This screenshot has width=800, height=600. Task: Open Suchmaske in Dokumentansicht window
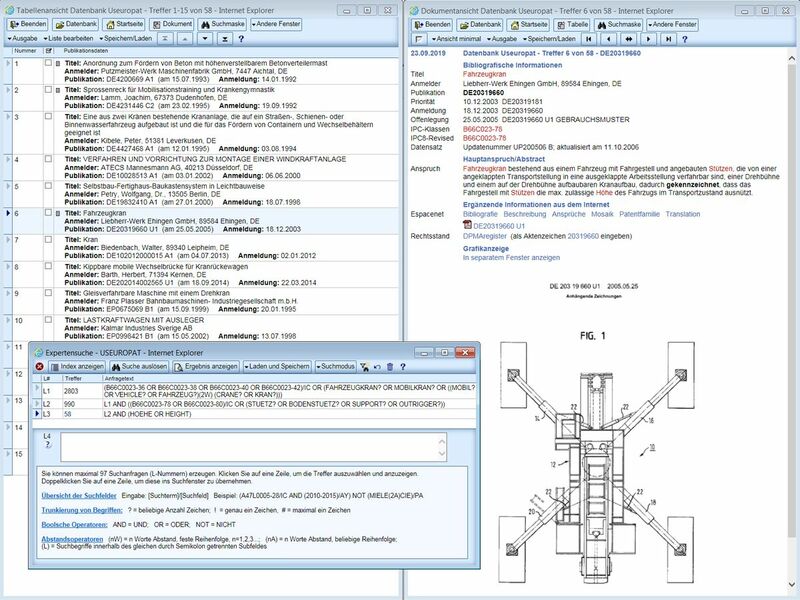618,24
